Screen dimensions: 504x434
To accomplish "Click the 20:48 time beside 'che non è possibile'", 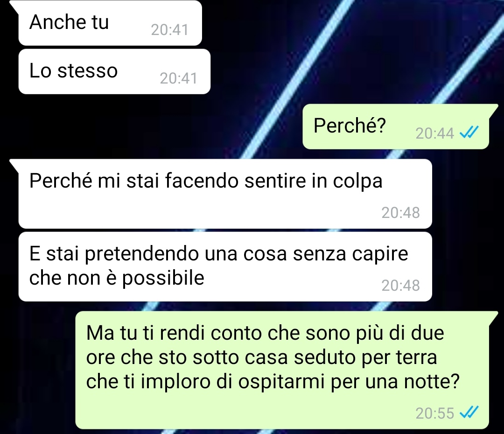I will tap(401, 286).
